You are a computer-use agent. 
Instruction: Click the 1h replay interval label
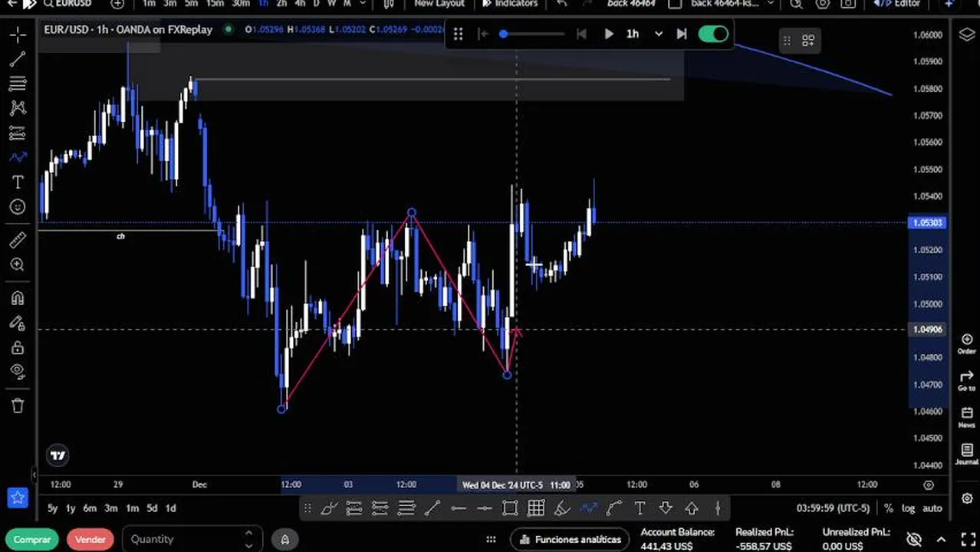[x=633, y=34]
